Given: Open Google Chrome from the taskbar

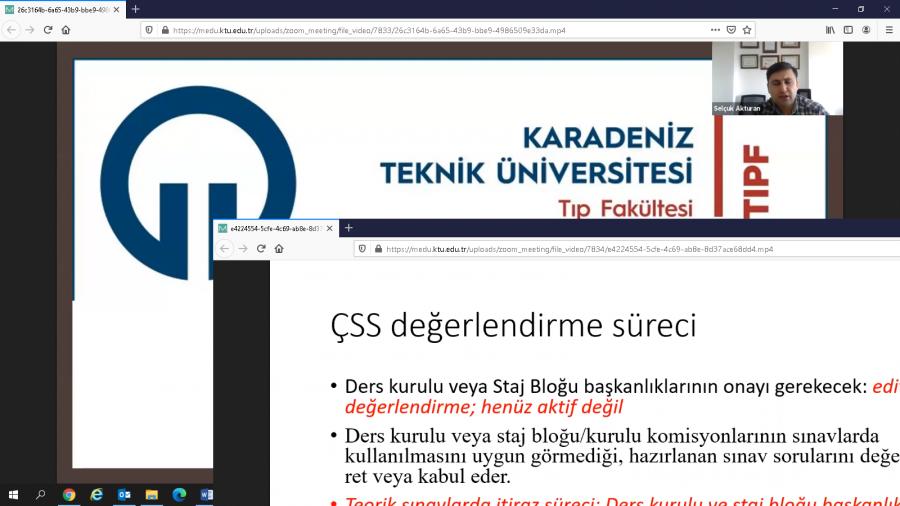Looking at the screenshot, I should click(69, 494).
